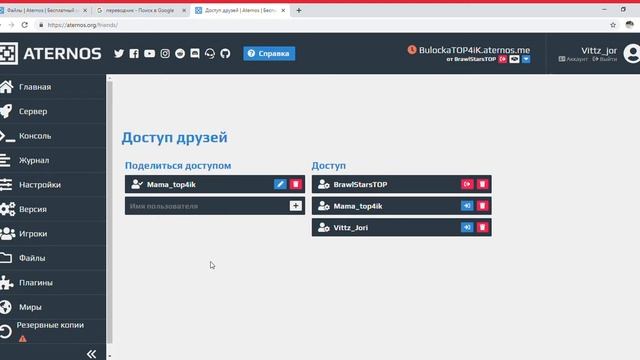Image resolution: width=640 pixels, height=360 pixels.
Task: Leave shared server red icon in header
Action: click(503, 59)
